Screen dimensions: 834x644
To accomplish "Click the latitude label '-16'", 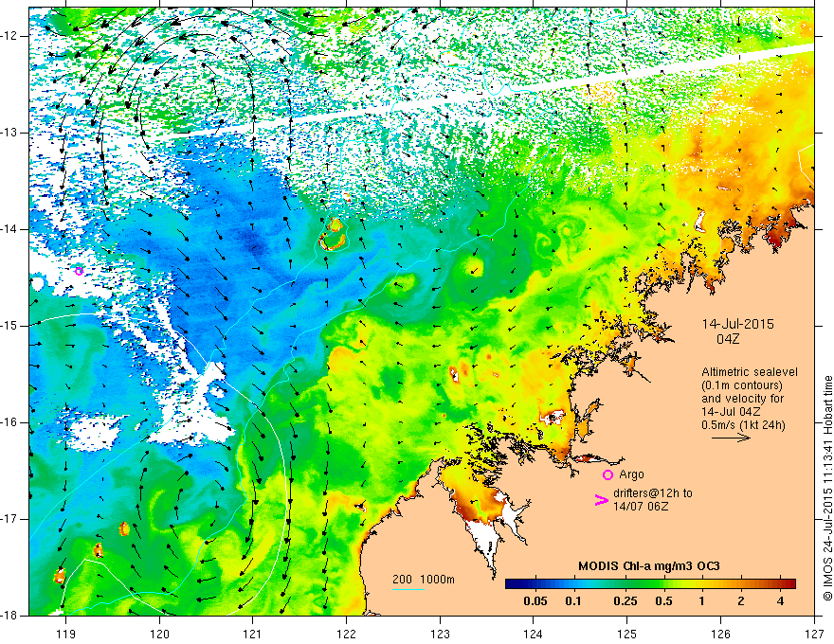I will 9,422.
